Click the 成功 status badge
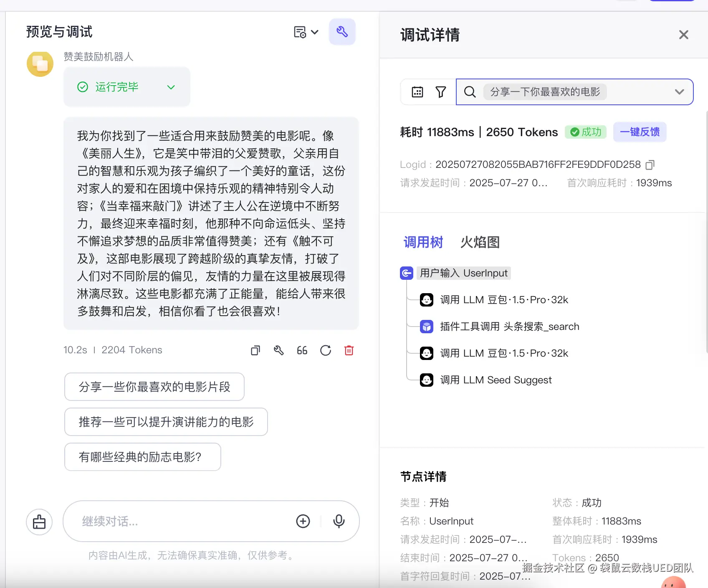 [586, 132]
